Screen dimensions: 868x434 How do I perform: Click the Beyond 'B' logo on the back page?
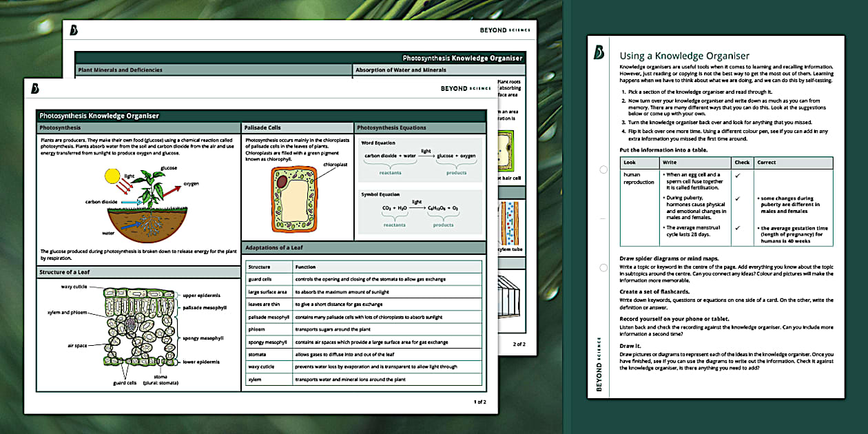coord(74,30)
